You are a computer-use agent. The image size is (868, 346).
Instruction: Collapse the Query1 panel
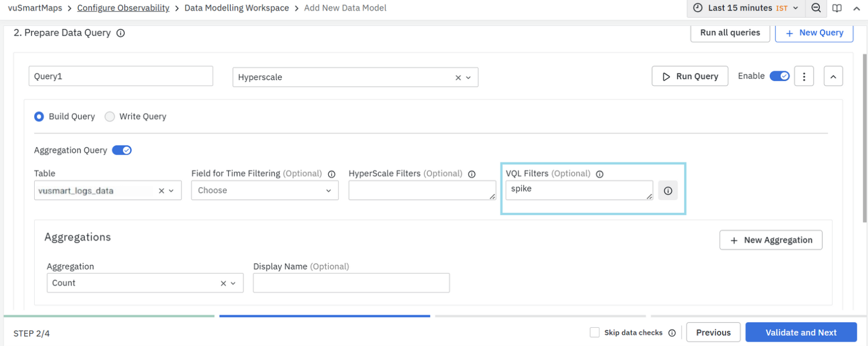pyautogui.click(x=833, y=77)
